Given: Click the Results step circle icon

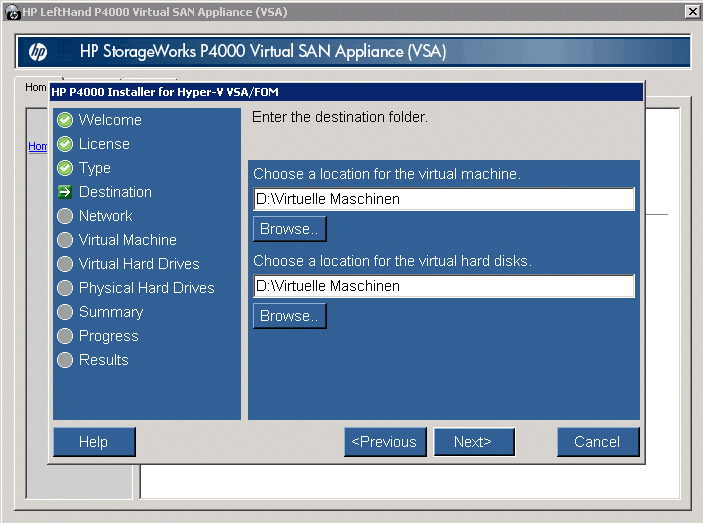Looking at the screenshot, I should [x=65, y=360].
